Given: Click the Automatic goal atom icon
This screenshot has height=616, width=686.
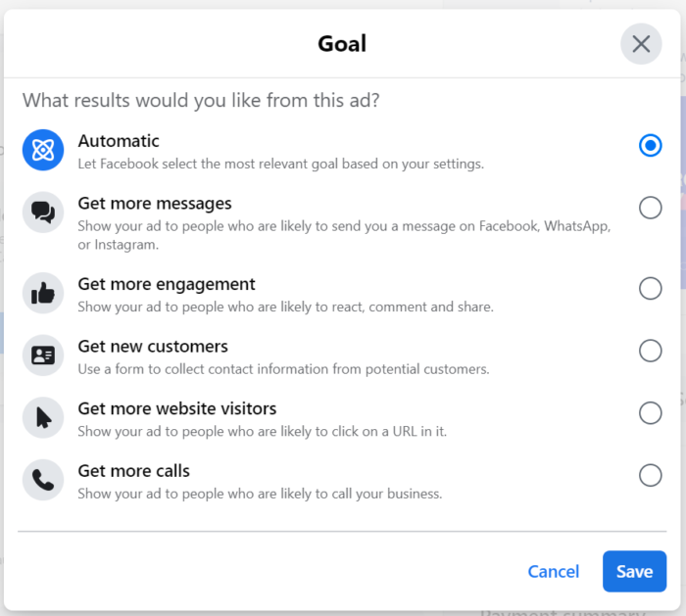Looking at the screenshot, I should point(43,150).
